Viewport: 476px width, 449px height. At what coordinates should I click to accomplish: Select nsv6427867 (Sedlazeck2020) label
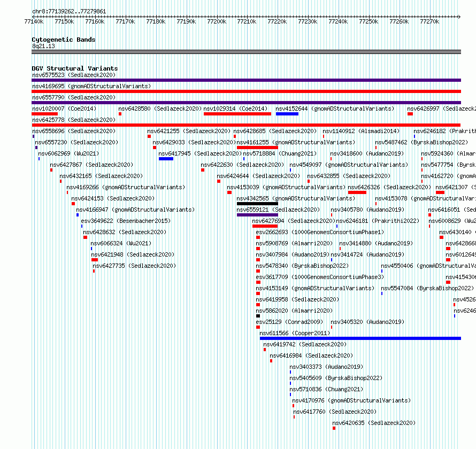tap(91, 165)
